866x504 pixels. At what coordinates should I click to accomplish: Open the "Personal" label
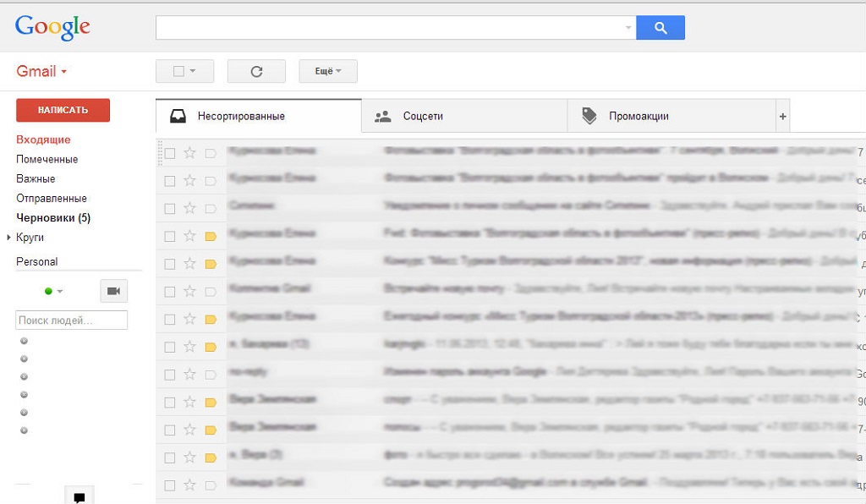[x=37, y=261]
